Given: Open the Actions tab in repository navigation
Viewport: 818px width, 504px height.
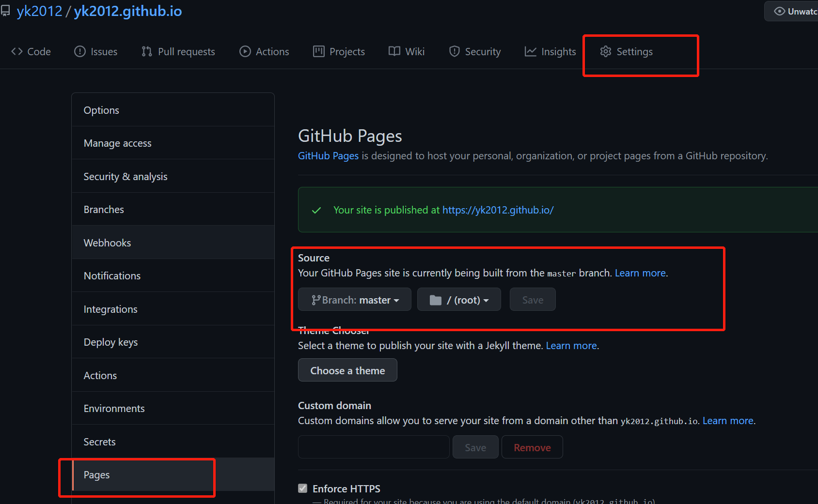Looking at the screenshot, I should (x=264, y=52).
